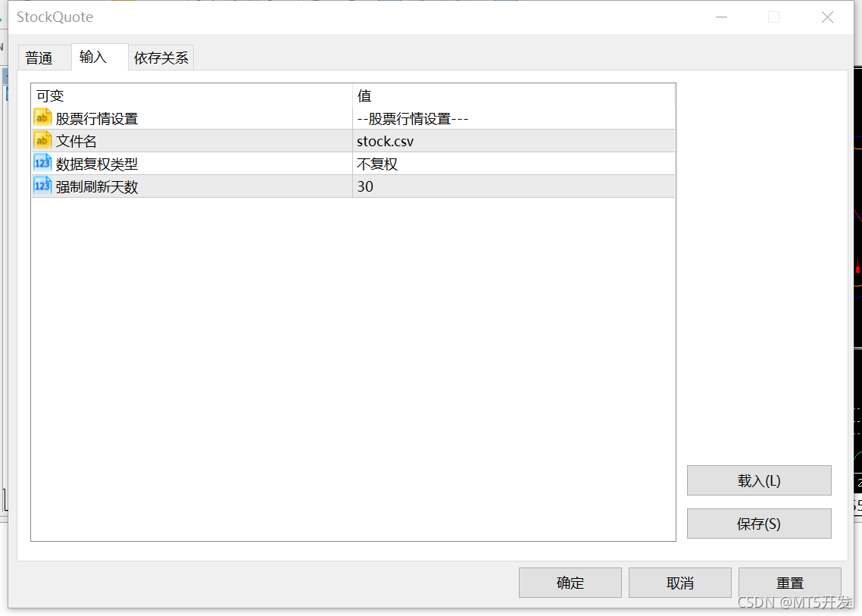Image resolution: width=862 pixels, height=616 pixels.
Task: Switch to the 普通 tab
Action: pos(43,57)
